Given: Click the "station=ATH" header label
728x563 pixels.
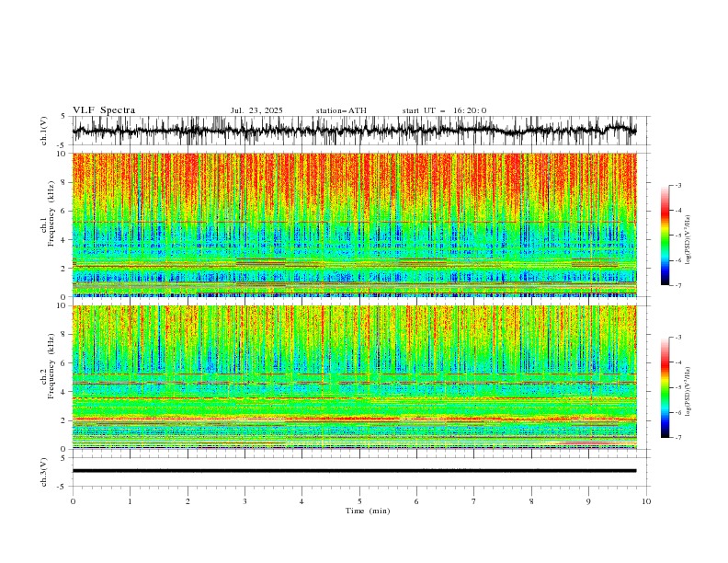Looking at the screenshot, I should [341, 110].
